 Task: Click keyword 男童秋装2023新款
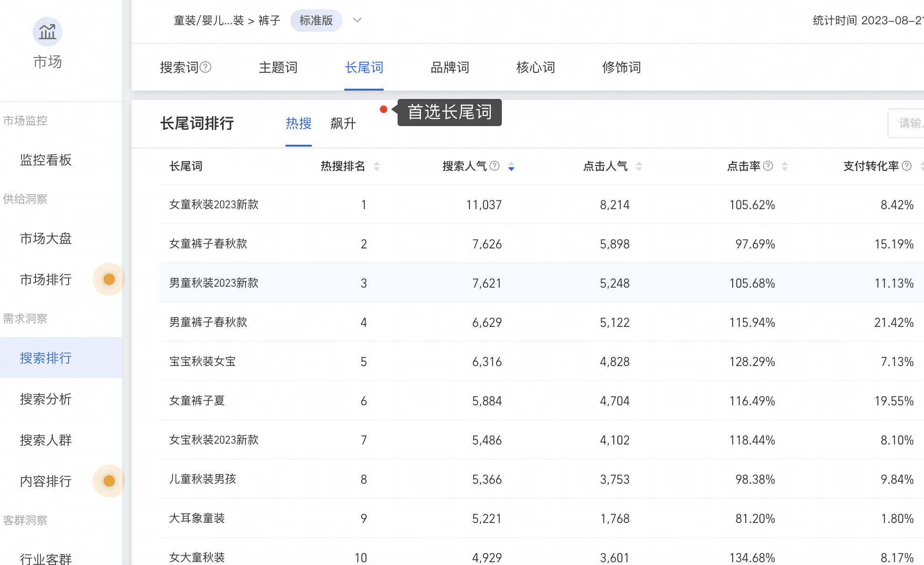214,283
